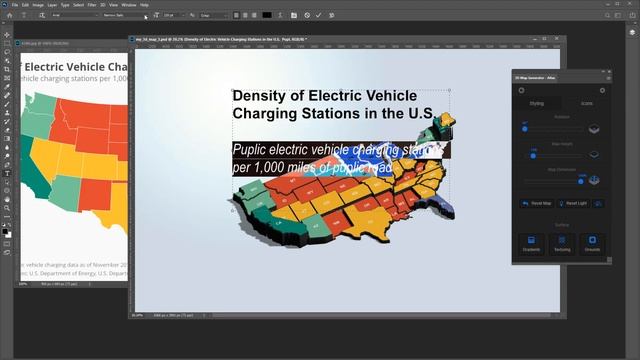Toggle the Character and Paragraph panels
The height and width of the screenshot is (360, 640).
click(294, 15)
